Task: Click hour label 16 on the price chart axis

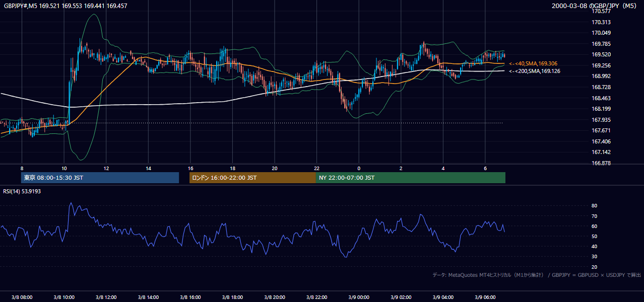Action: coord(190,168)
